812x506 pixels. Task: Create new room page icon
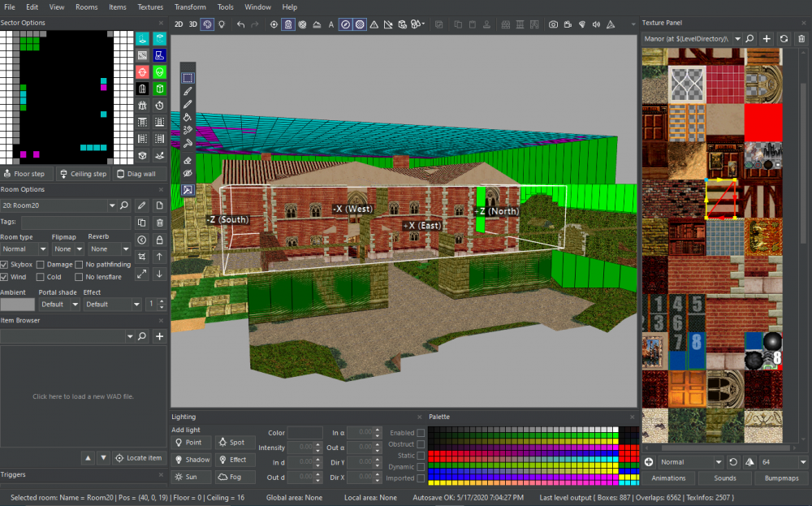[x=159, y=205]
